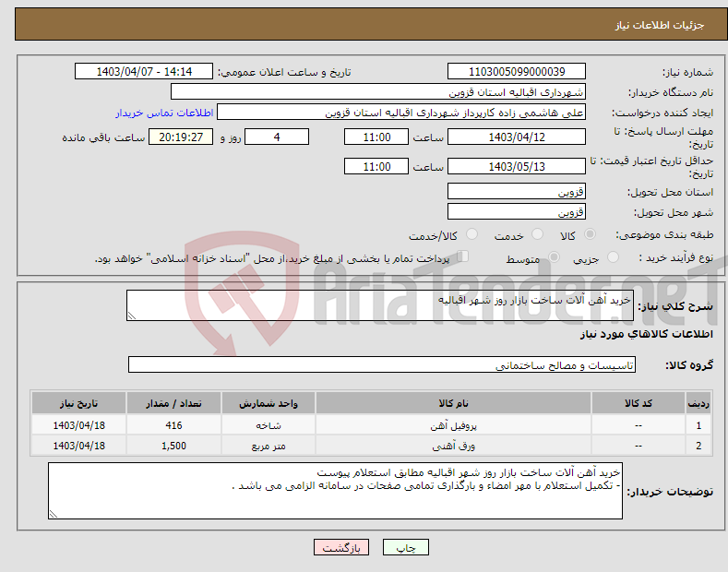Viewport: 728px width, 572px height.
Task: Click the price validity time field
Action: pos(376,166)
